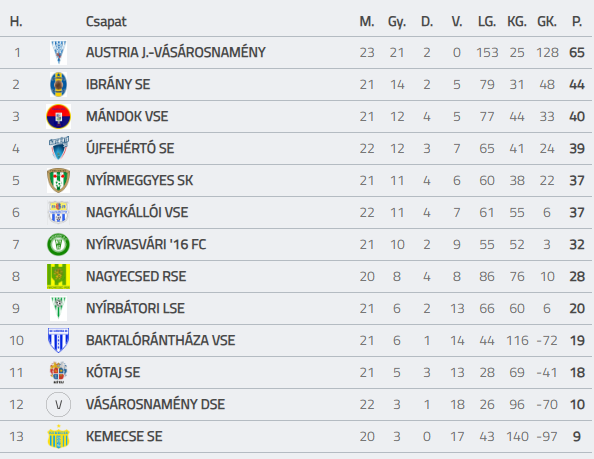The height and width of the screenshot is (459, 594).
Task: Click the Kótaj SE coat of arms
Action: click(58, 373)
